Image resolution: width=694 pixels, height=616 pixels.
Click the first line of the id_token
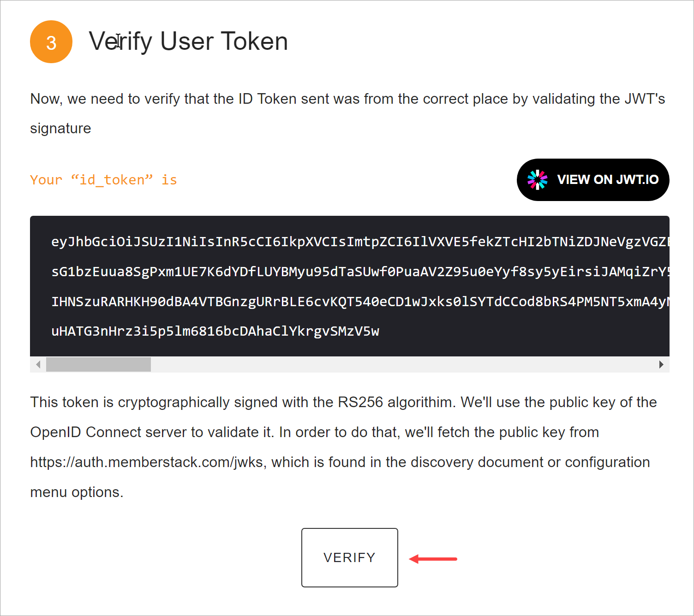coord(360,242)
